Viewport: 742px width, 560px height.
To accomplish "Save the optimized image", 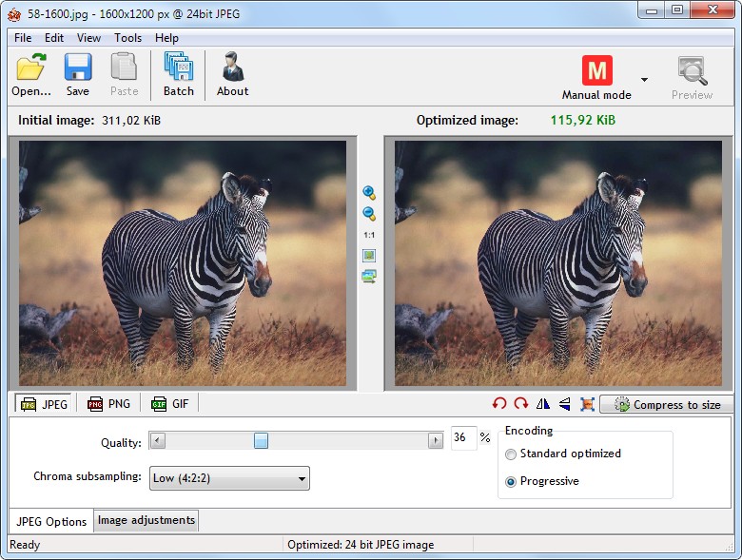I will pyautogui.click(x=78, y=74).
